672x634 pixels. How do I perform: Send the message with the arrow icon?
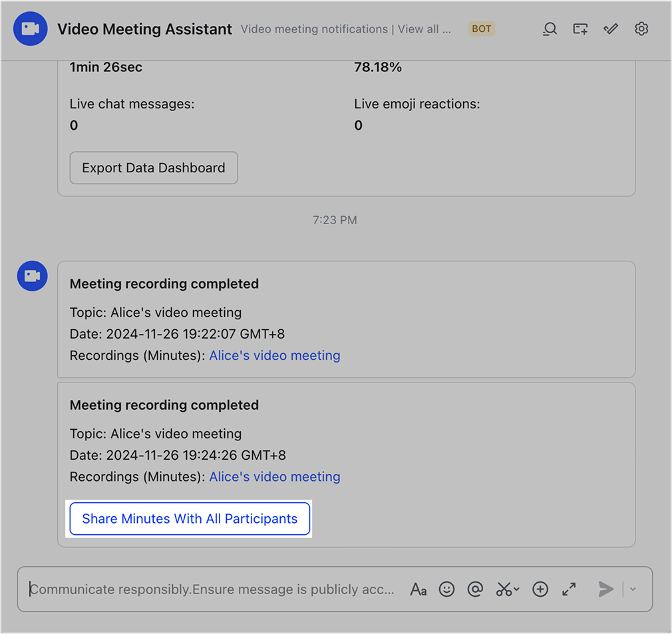pyautogui.click(x=605, y=589)
